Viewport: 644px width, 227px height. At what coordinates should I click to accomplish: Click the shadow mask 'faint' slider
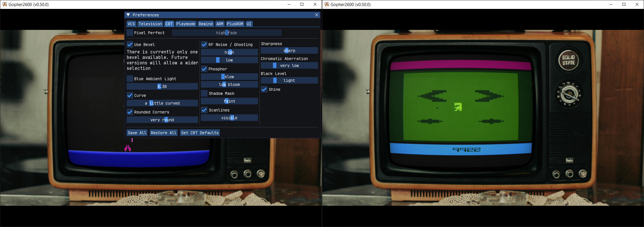point(229,101)
